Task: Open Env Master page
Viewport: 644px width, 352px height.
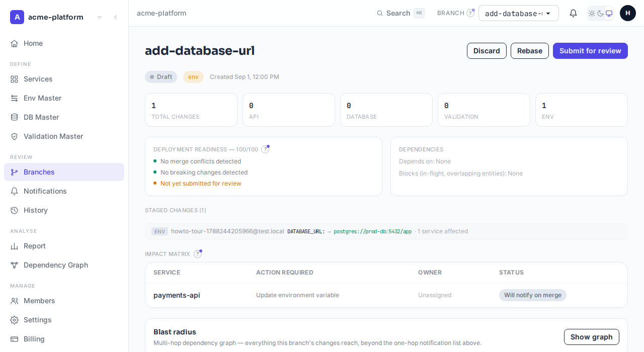Action: point(64,98)
